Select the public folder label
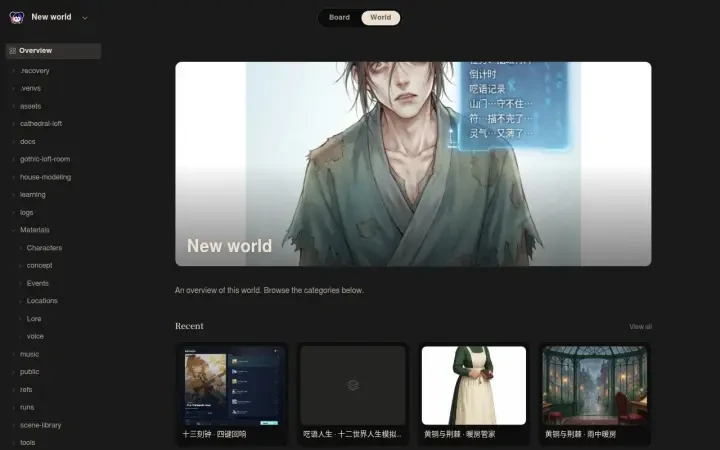Screen dimensions: 720x450 (29, 372)
